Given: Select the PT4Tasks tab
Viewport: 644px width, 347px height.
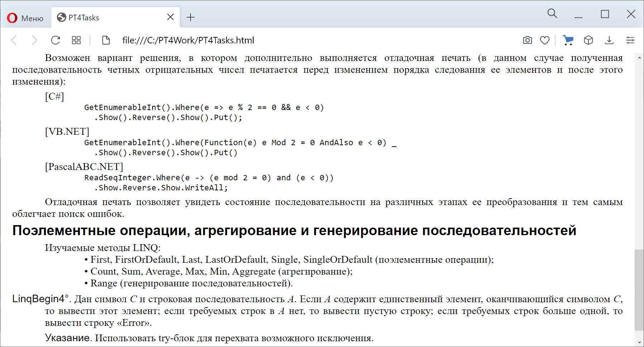Looking at the screenshot, I should [x=115, y=18].
